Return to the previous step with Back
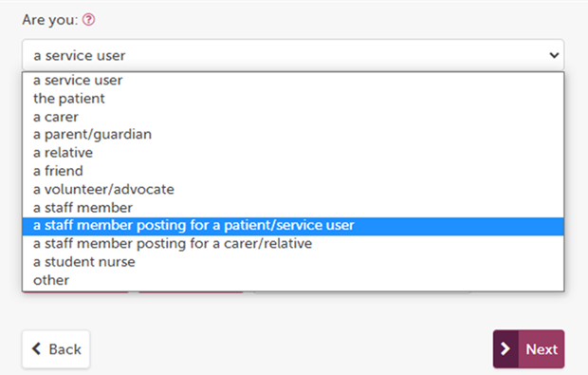 click(x=56, y=349)
